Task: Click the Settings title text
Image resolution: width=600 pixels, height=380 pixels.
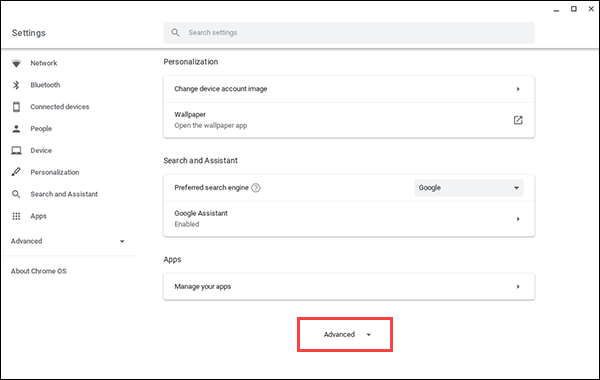Action: (29, 33)
